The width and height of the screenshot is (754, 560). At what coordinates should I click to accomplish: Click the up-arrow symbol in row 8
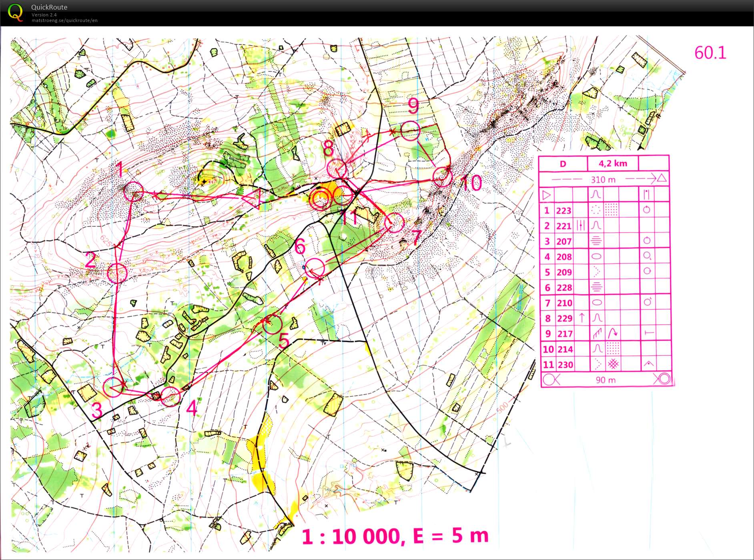pyautogui.click(x=582, y=318)
